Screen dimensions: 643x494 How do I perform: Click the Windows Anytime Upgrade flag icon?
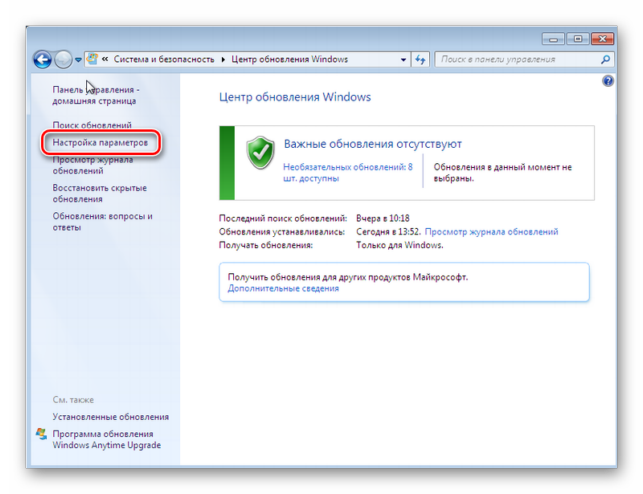point(41,434)
